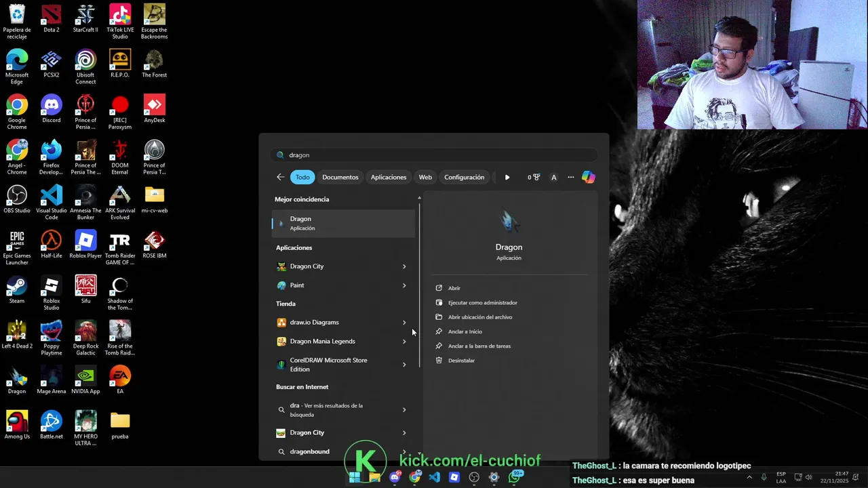The height and width of the screenshot is (488, 868).
Task: Click the Roblox Player desktop icon
Action: tap(85, 245)
